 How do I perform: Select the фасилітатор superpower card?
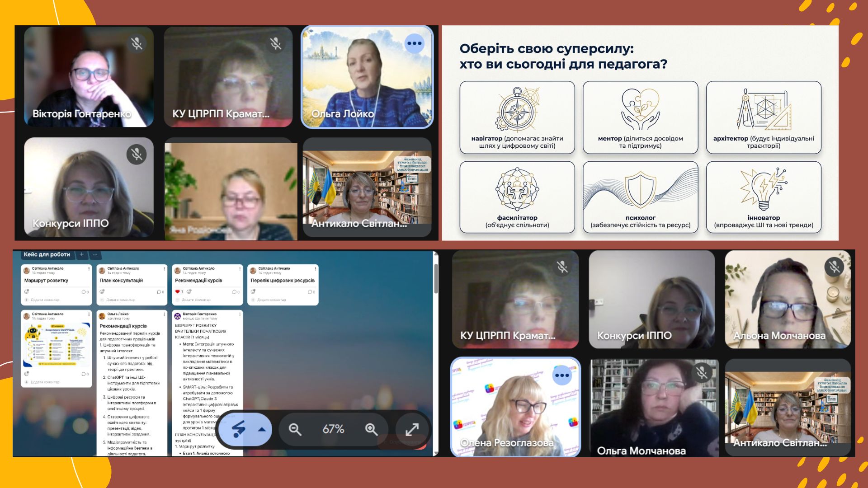[517, 197]
